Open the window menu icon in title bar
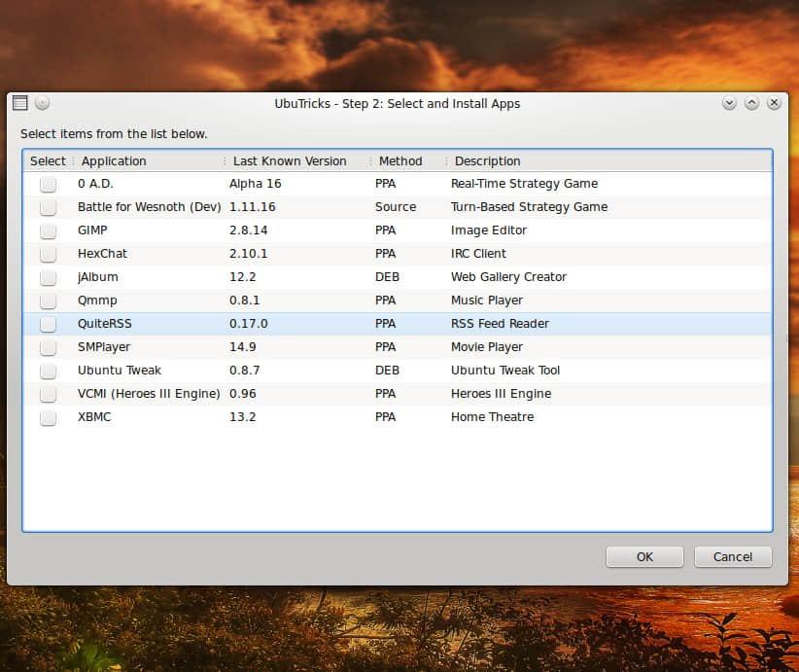Image resolution: width=799 pixels, height=672 pixels. click(x=19, y=103)
